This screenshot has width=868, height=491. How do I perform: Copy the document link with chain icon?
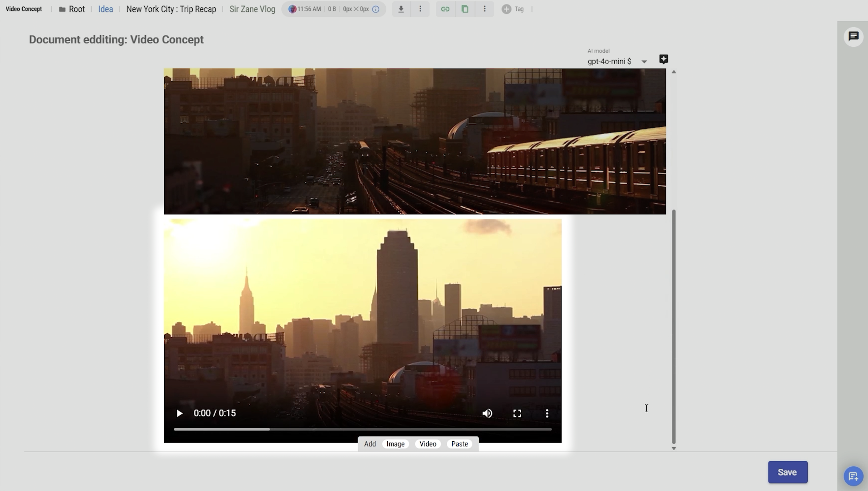(x=445, y=9)
